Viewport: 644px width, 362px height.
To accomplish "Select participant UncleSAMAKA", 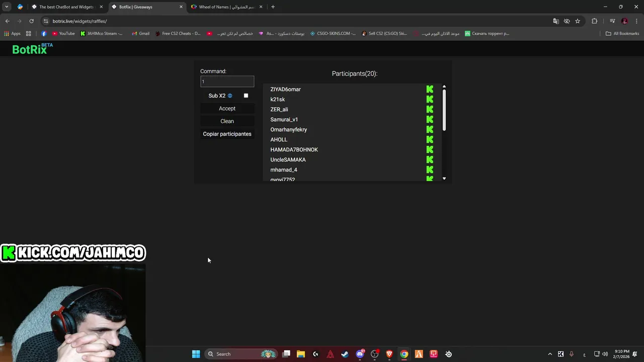I will (x=288, y=159).
